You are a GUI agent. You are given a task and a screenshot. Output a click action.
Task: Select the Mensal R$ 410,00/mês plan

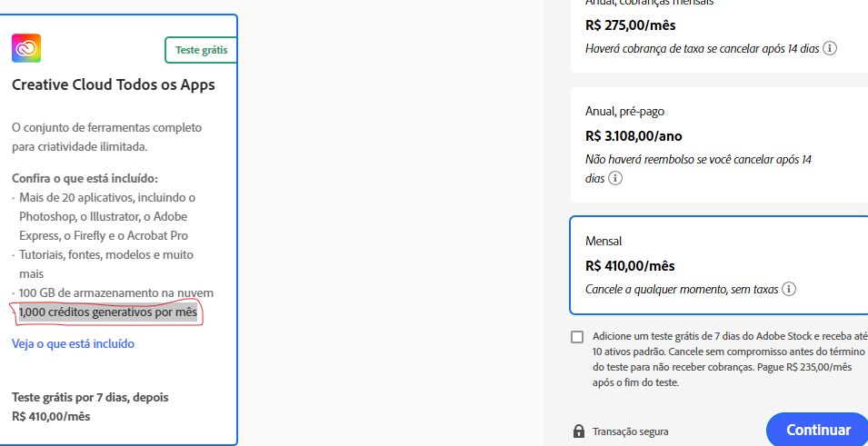click(x=719, y=265)
